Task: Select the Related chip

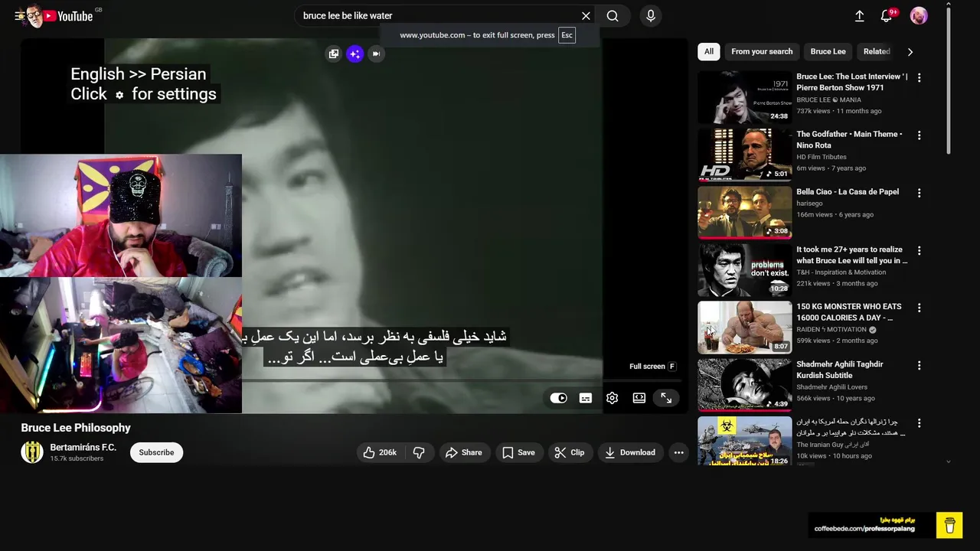Action: tap(877, 51)
